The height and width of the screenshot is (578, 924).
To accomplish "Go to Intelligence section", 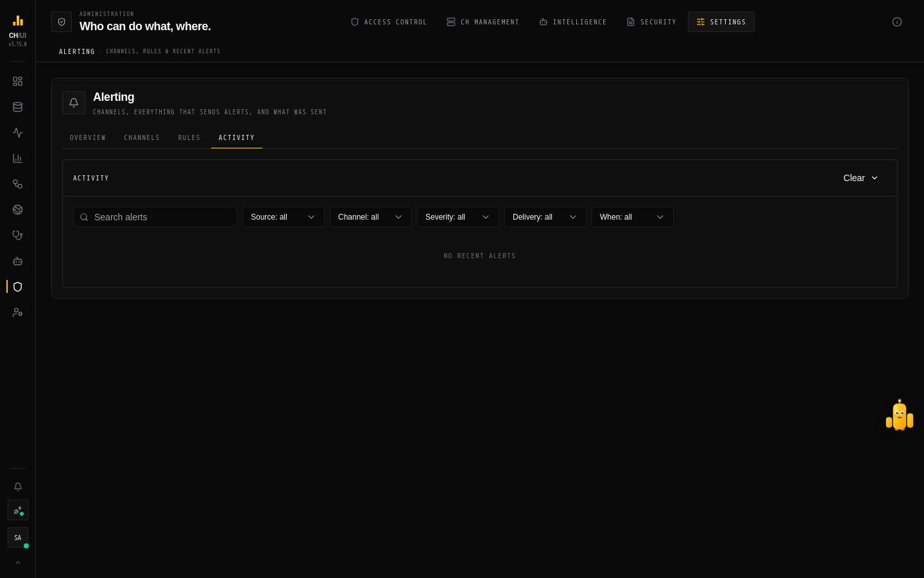I will [573, 22].
